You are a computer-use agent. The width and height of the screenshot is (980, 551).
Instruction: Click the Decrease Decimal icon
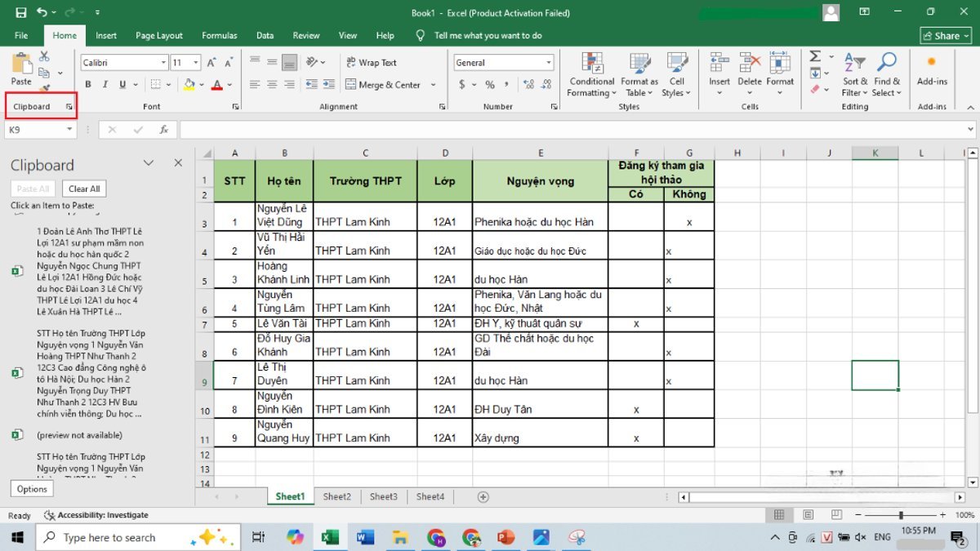point(545,85)
